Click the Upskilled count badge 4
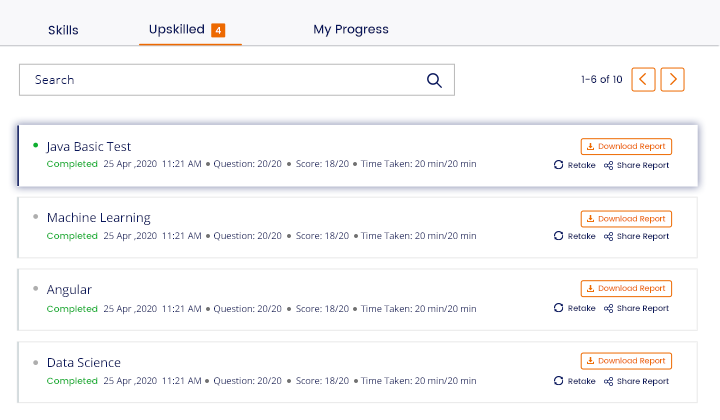This screenshot has height=420, width=720. (218, 30)
